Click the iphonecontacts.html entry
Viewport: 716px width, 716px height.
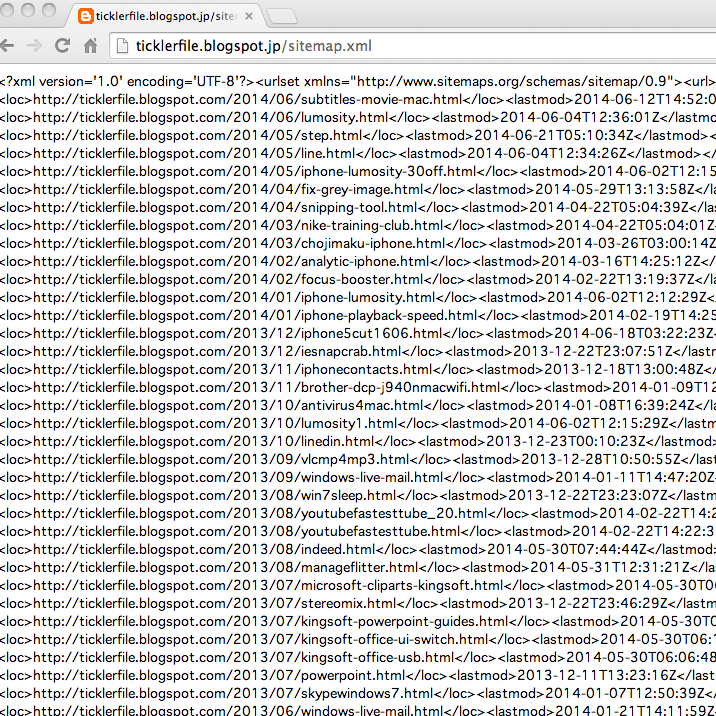[x=358, y=369]
